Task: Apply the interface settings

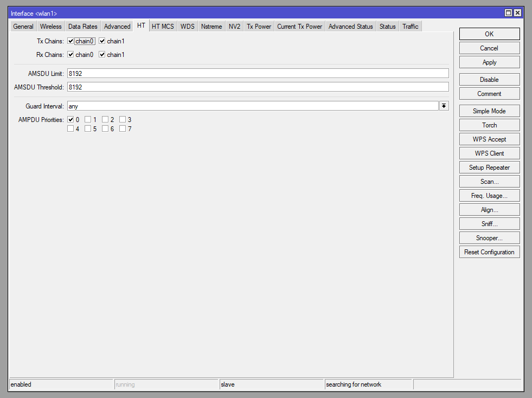Action: coord(489,62)
